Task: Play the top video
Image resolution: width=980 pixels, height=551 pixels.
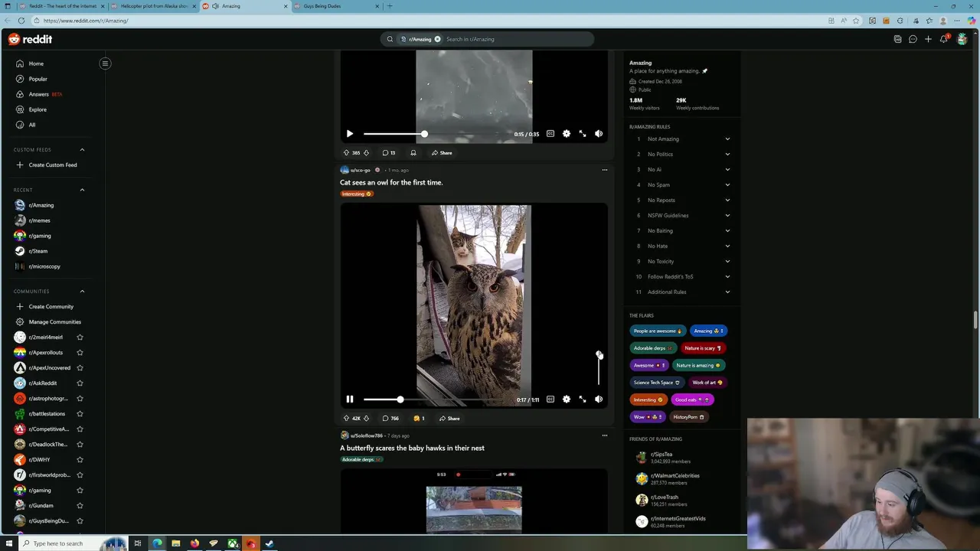Action: (x=350, y=134)
